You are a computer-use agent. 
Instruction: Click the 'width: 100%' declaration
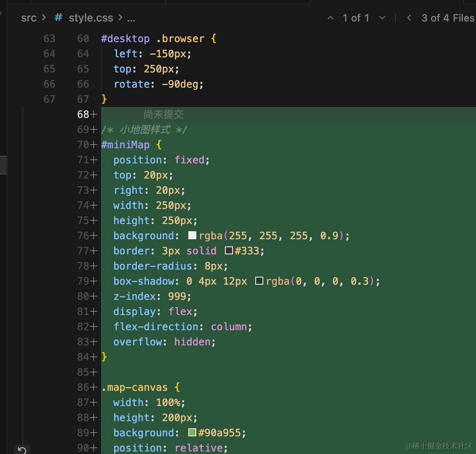[x=150, y=403]
